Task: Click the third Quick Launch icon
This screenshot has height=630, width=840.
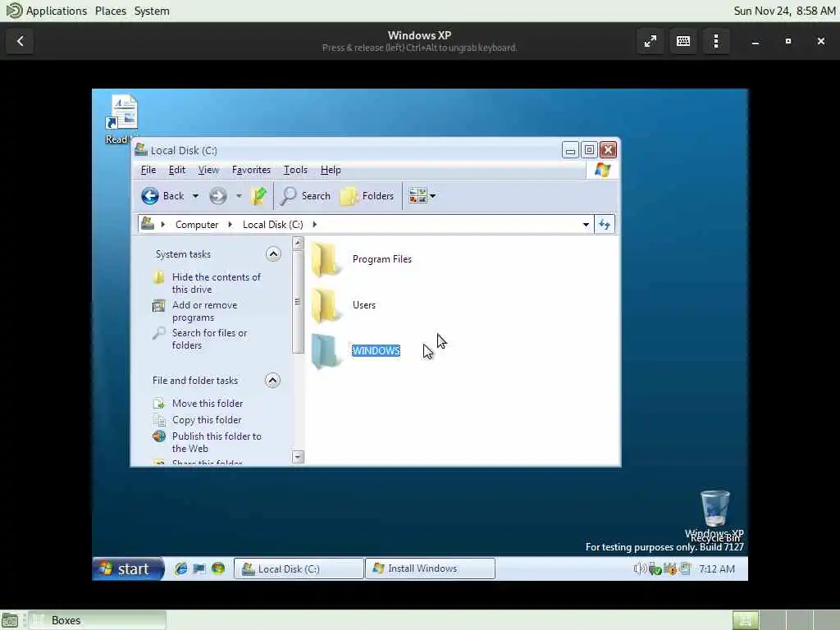Action: pyautogui.click(x=218, y=569)
